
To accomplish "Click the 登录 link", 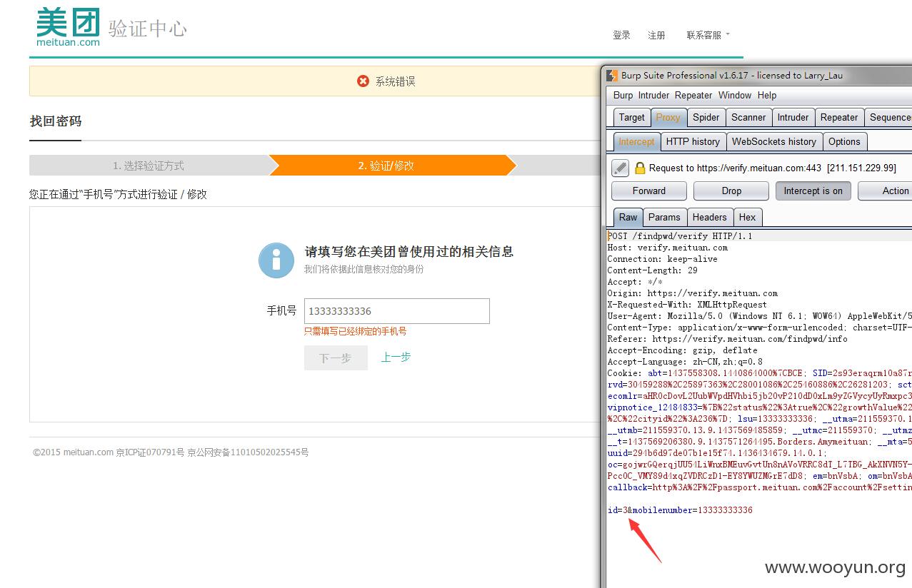I will pos(621,35).
